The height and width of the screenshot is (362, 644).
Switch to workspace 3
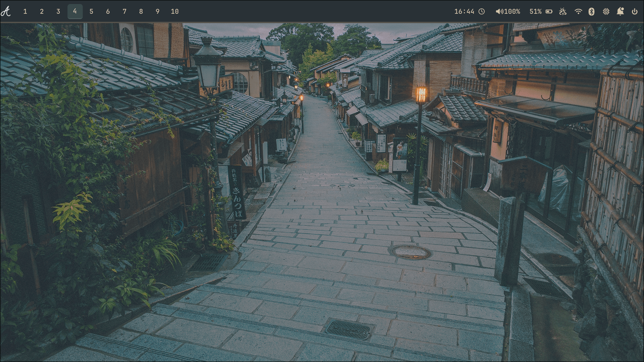58,11
